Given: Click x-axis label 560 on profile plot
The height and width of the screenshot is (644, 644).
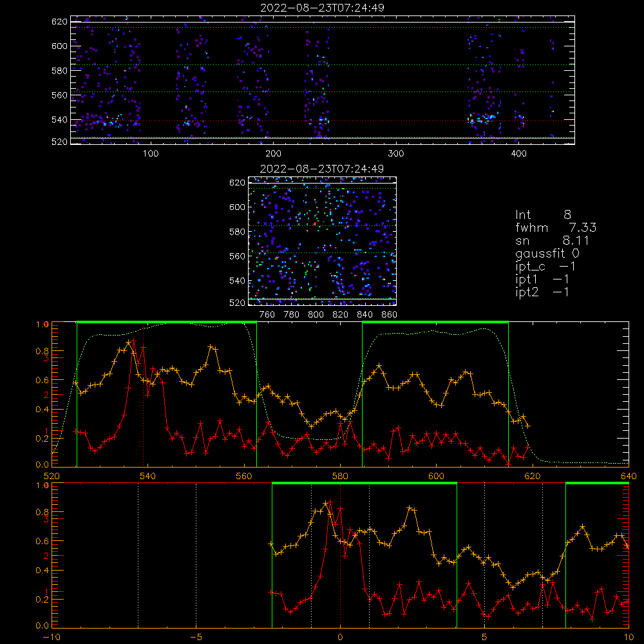Looking at the screenshot, I should pyautogui.click(x=244, y=476).
